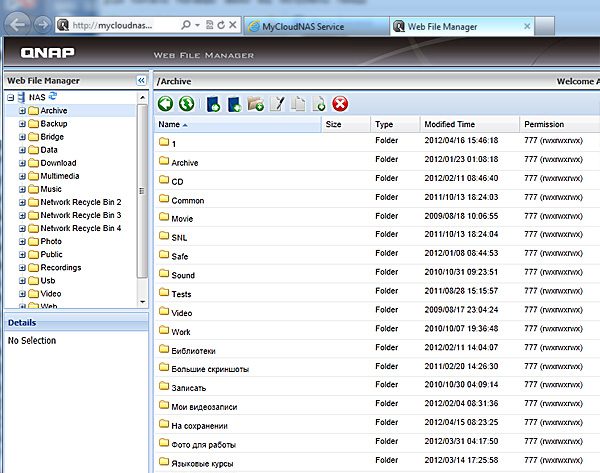The height and width of the screenshot is (473, 600).
Task: Collapse the NAS root tree node
Action: (x=10, y=97)
